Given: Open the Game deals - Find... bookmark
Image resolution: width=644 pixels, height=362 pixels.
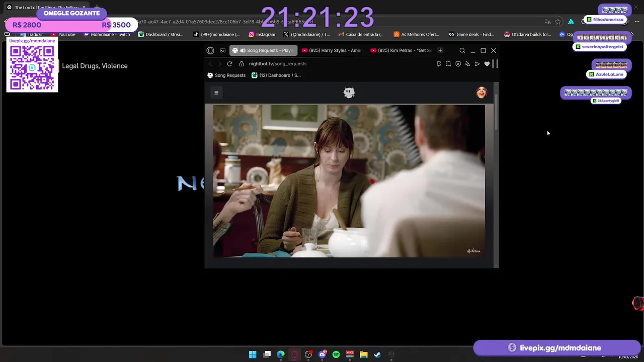Looking at the screenshot, I should pyautogui.click(x=471, y=35).
